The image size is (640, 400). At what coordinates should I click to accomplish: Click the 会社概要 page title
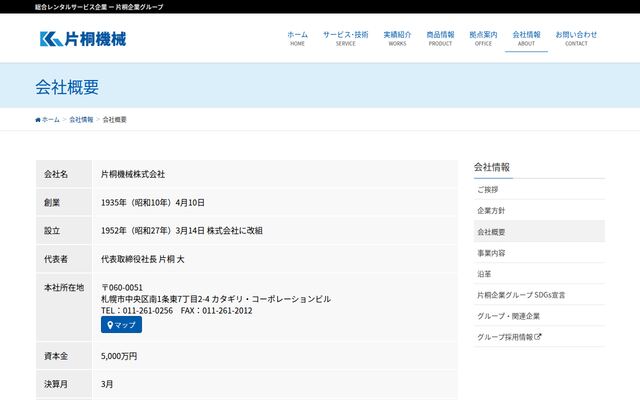(x=67, y=87)
